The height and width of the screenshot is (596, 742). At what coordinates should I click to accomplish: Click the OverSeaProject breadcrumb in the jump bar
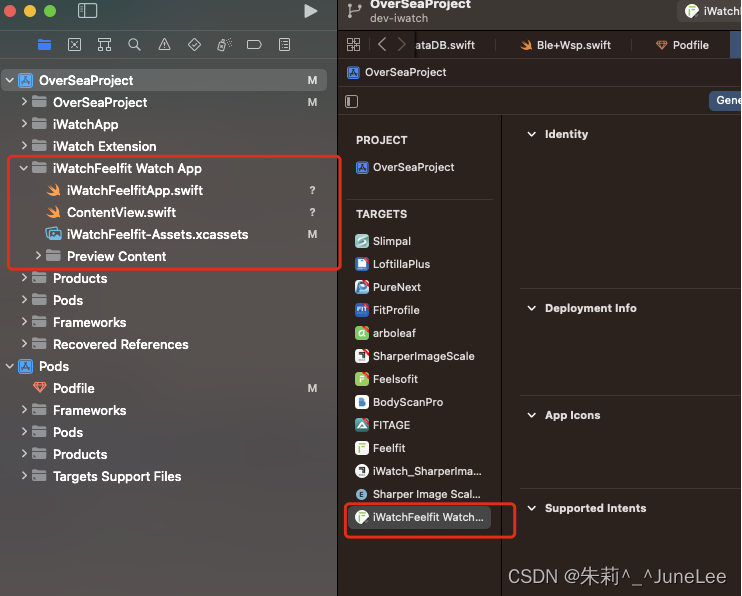tap(397, 72)
